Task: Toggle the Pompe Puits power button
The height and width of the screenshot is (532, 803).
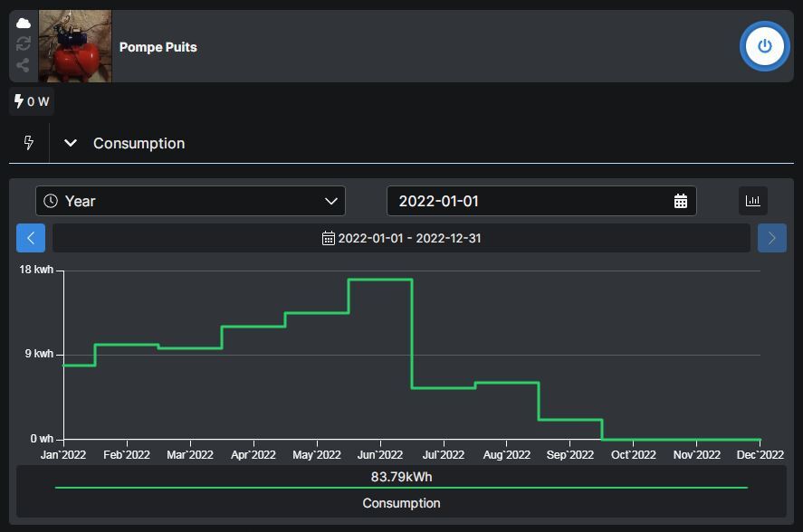Action: click(764, 46)
